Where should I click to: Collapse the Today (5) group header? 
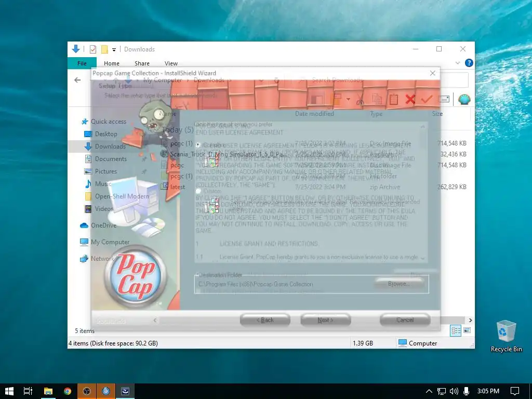178,129
